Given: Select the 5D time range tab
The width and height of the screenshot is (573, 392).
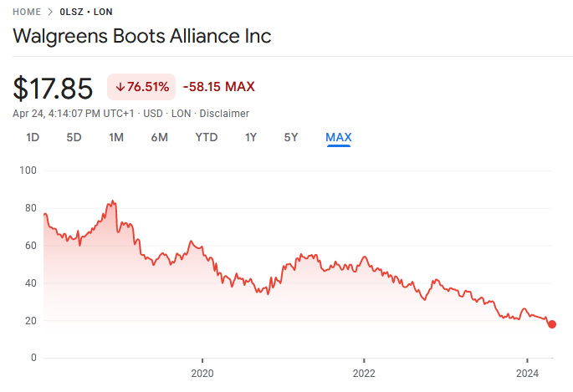Looking at the screenshot, I should (74, 138).
